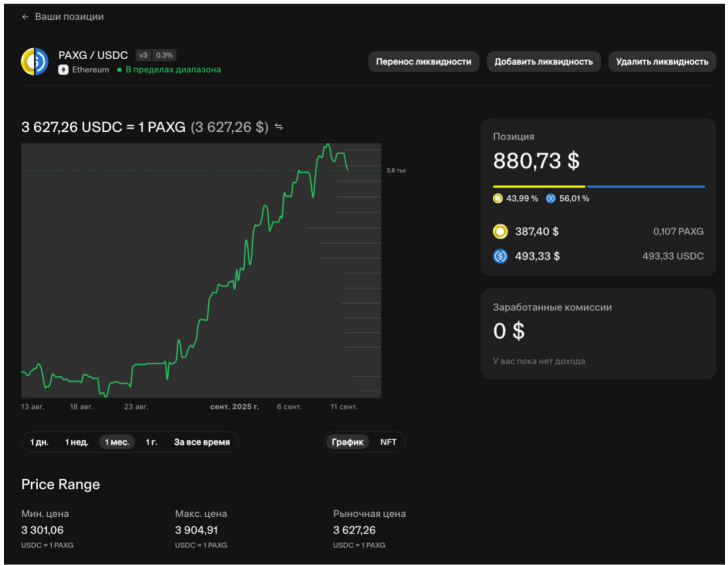Click the Ethereum network icon
Image resolution: width=728 pixels, height=565 pixels.
point(63,70)
